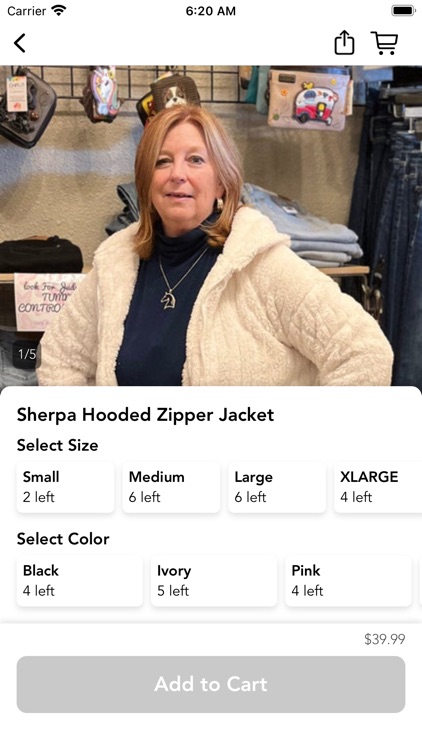This screenshot has width=422, height=750.
Task: Choose the Ivory color option
Action: click(x=214, y=581)
